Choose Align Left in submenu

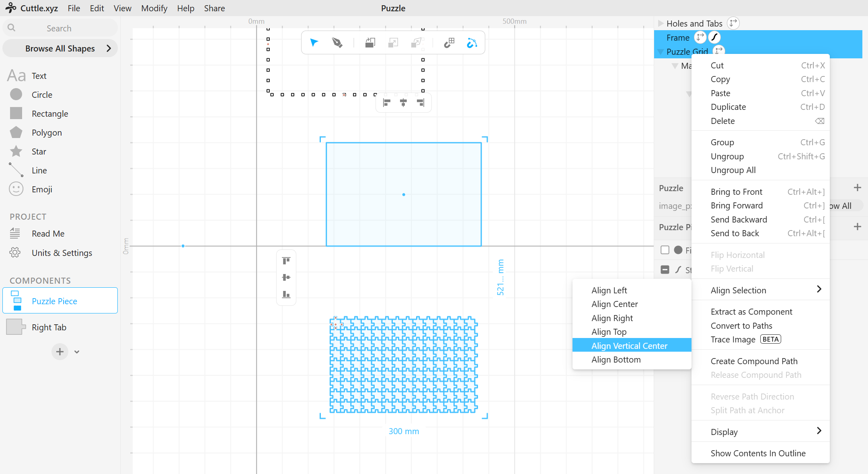tap(632, 290)
